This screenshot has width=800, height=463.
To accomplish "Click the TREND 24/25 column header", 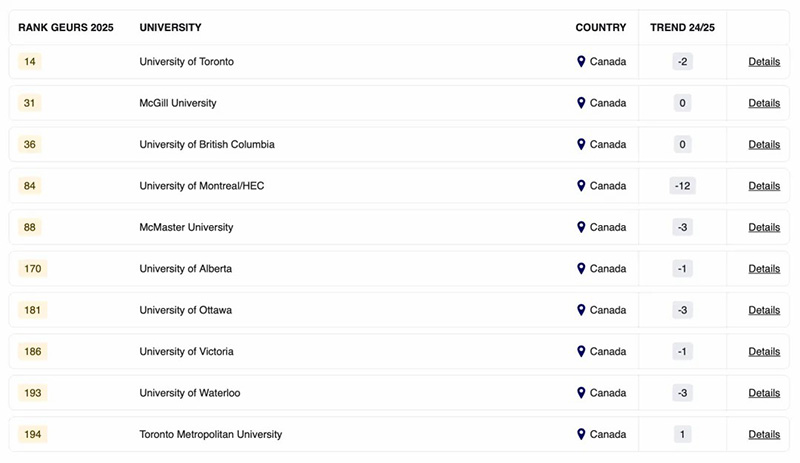I will click(x=682, y=28).
